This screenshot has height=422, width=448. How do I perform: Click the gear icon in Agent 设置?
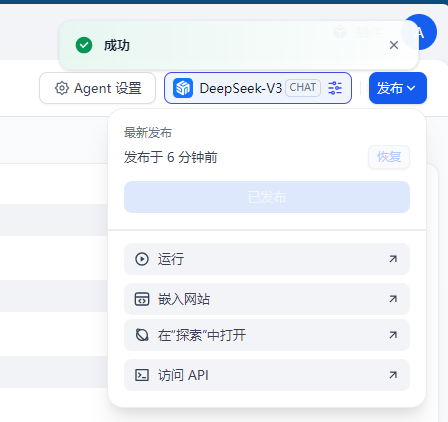click(62, 88)
